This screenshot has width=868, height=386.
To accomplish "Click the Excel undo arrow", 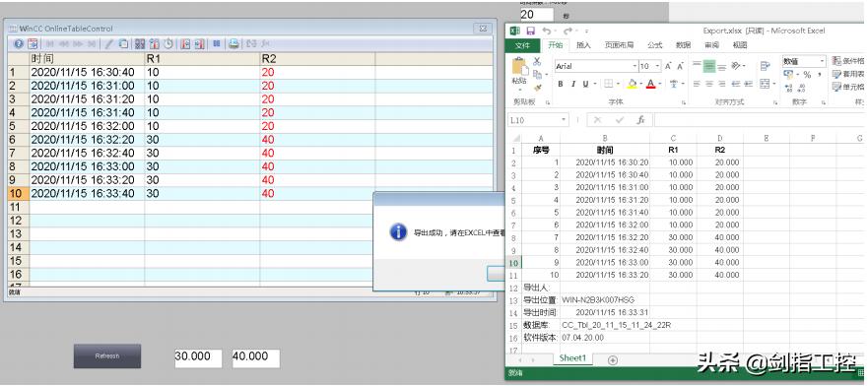I will click(547, 31).
